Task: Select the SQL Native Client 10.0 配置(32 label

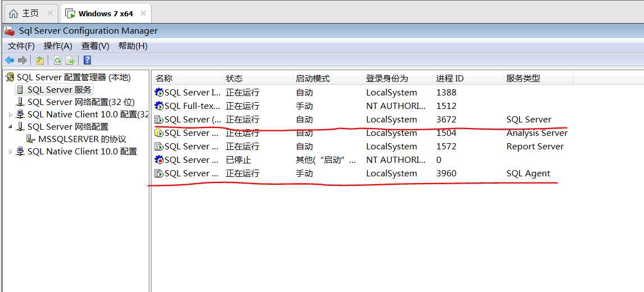Action: pos(88,115)
